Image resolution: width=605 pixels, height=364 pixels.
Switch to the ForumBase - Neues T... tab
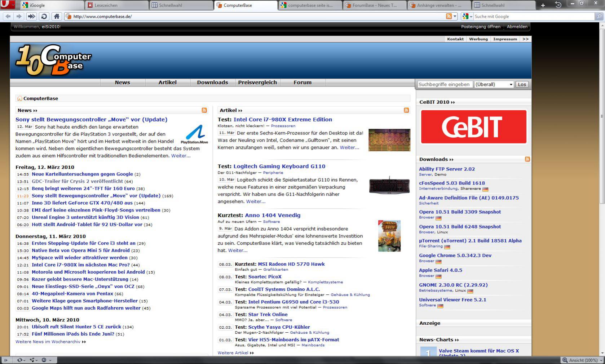375,5
